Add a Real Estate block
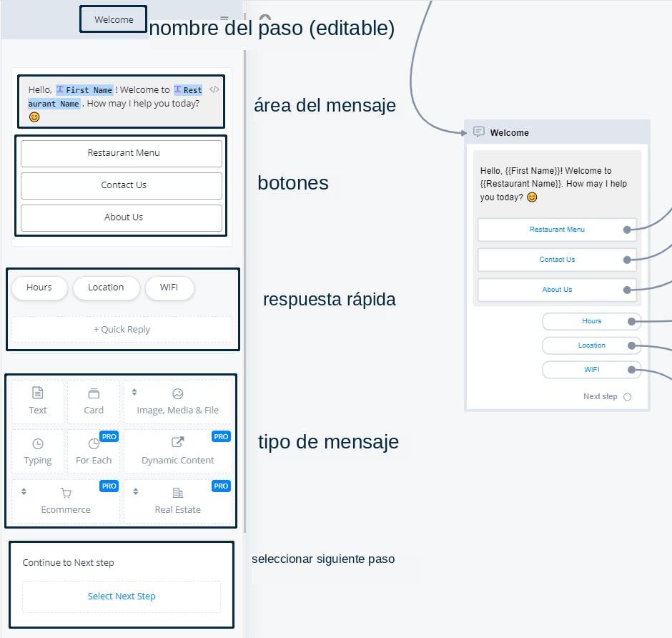Image resolution: width=672 pixels, height=638 pixels. [178, 501]
